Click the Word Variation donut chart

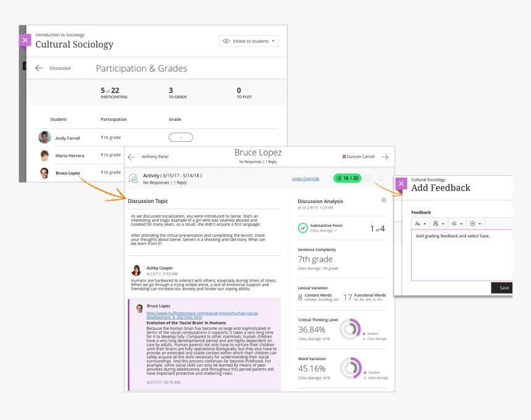coord(351,368)
